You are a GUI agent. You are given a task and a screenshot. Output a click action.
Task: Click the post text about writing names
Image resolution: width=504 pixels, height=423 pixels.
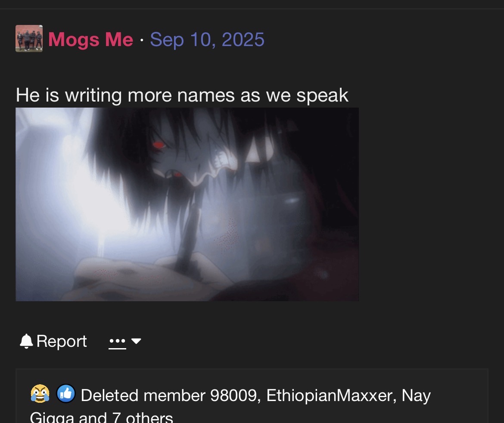coord(182,96)
